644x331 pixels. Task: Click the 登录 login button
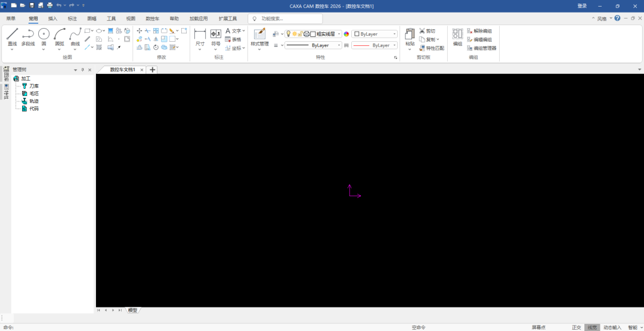click(x=582, y=6)
